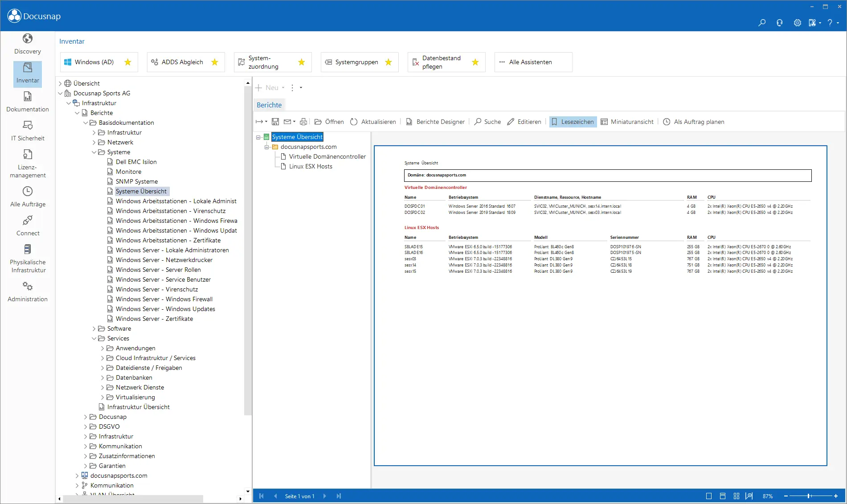Switch to multi-page grid view icon

[737, 496]
